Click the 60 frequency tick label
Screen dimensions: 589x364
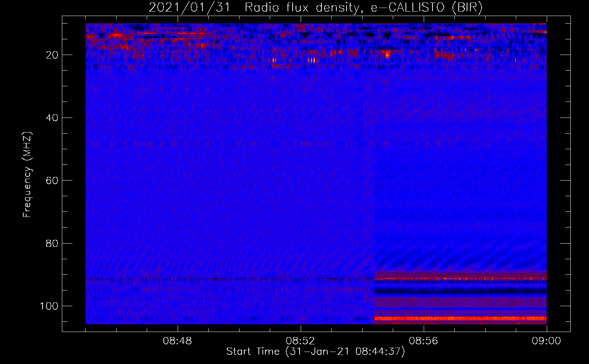(x=52, y=181)
